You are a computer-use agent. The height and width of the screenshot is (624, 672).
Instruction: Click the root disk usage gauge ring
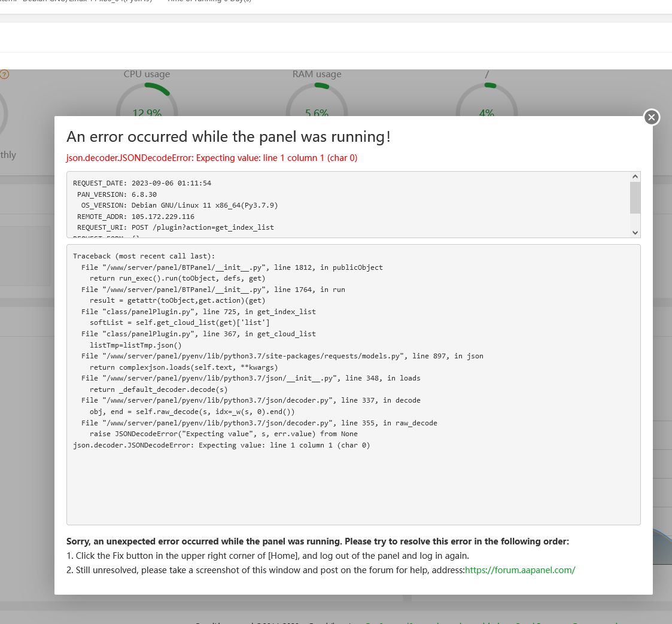point(487,99)
